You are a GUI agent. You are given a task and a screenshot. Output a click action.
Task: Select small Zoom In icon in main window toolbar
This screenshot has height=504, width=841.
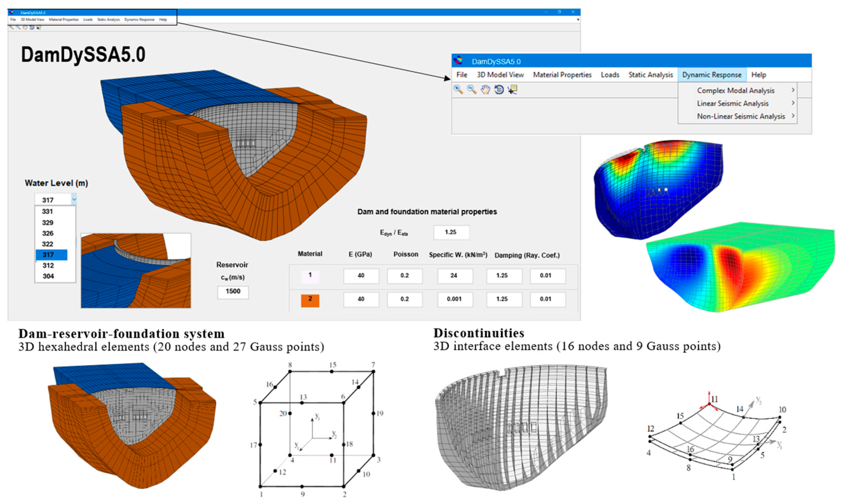(x=12, y=28)
